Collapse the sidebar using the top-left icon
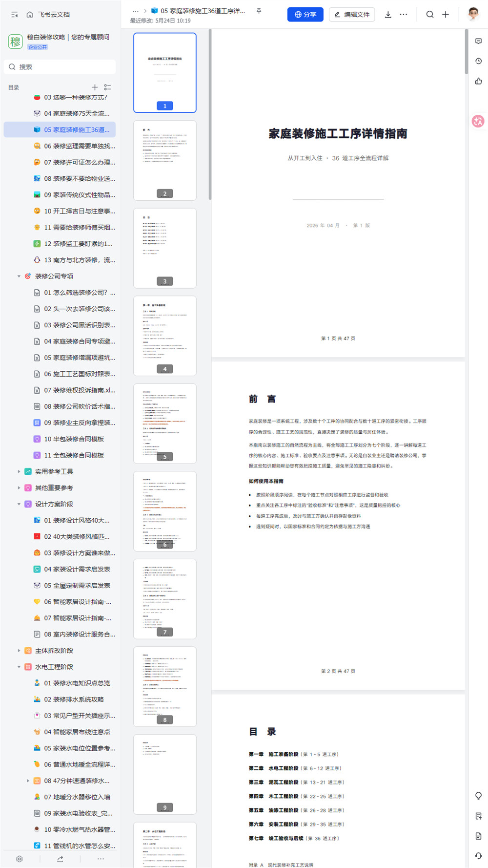Viewport: 488px width, 868px height. pyautogui.click(x=15, y=15)
